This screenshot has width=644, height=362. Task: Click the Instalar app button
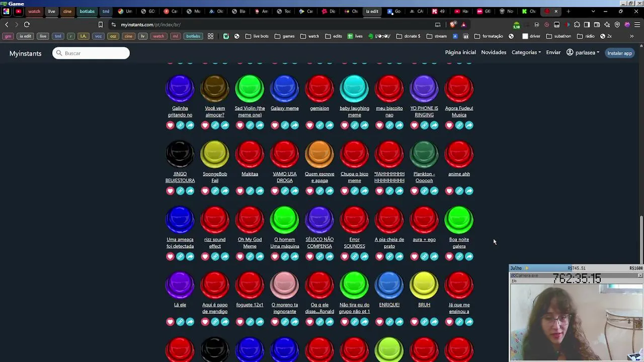click(619, 53)
